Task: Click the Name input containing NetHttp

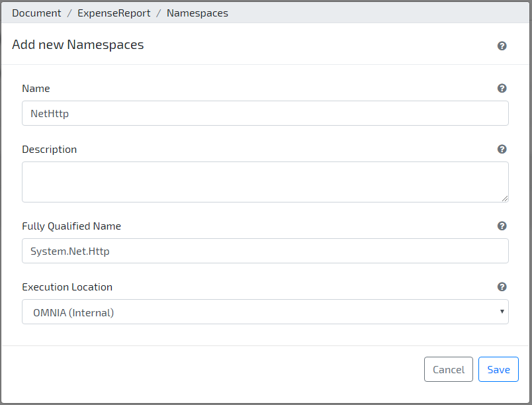Action: (265, 113)
